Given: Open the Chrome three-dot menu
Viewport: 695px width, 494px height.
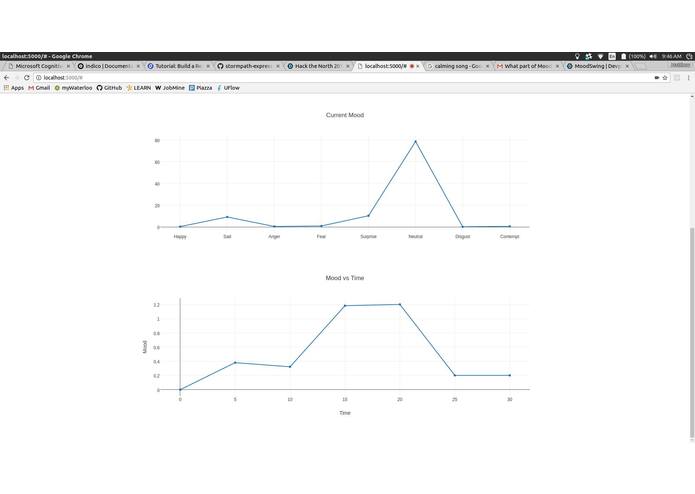Looking at the screenshot, I should [688, 78].
